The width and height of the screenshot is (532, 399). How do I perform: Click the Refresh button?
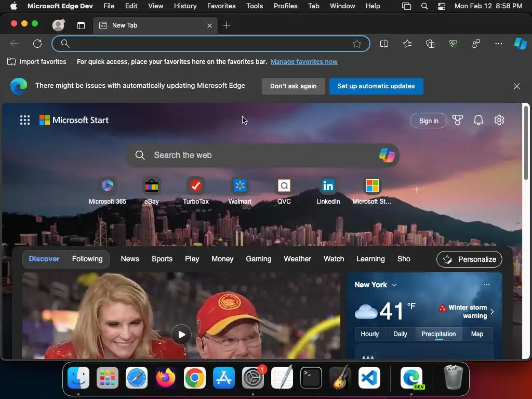37,44
